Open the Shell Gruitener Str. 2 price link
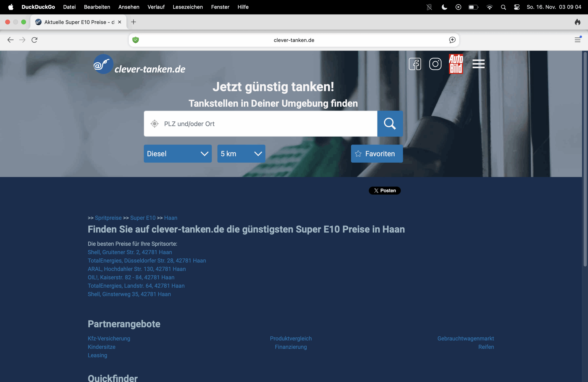The height and width of the screenshot is (382, 588). tap(130, 252)
